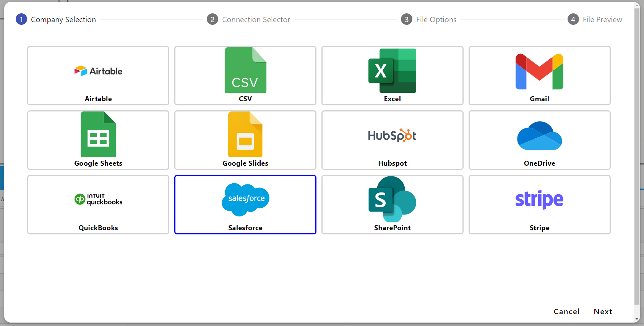Select the Stripe logo tile

tap(539, 199)
